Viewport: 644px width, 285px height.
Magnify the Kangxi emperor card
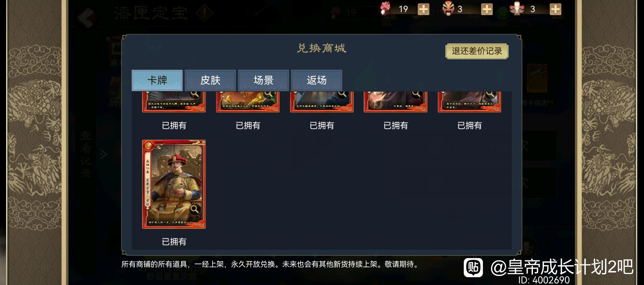pos(194,209)
